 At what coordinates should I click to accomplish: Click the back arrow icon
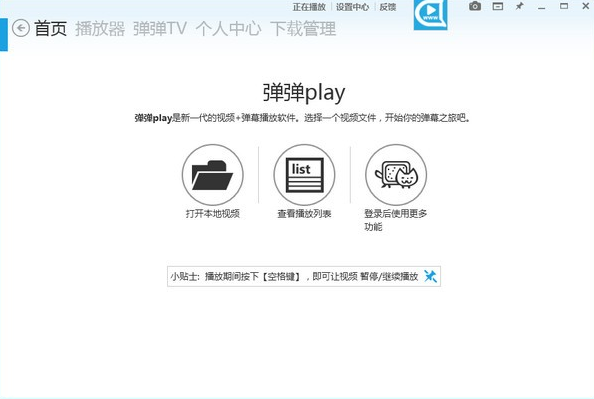(20, 28)
